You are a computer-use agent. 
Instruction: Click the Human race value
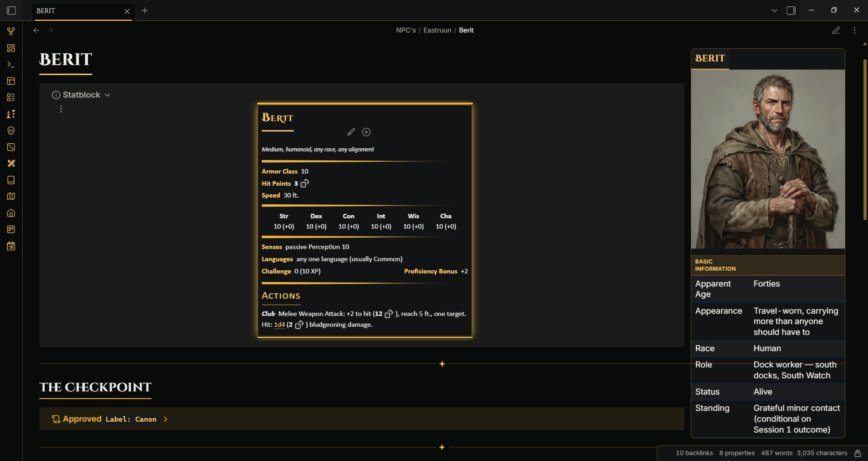[x=767, y=348]
